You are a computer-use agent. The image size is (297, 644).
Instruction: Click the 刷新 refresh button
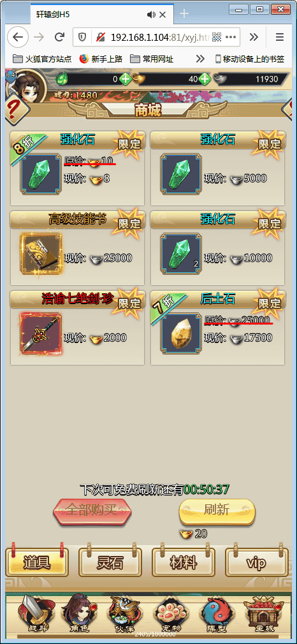pyautogui.click(x=217, y=511)
